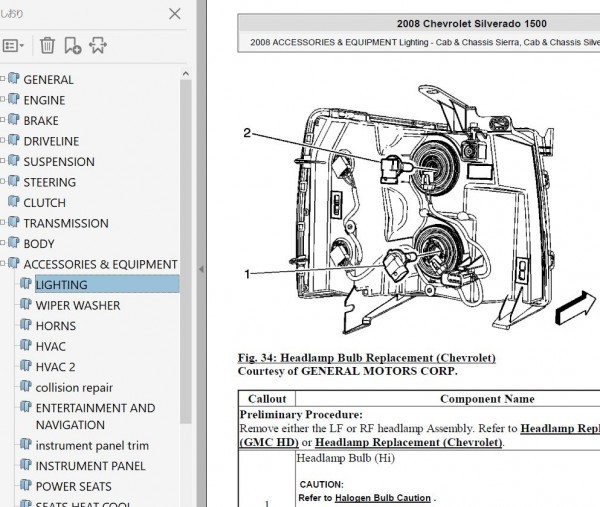600x507 pixels.
Task: Close the bookmarks panel
Action: click(x=175, y=14)
